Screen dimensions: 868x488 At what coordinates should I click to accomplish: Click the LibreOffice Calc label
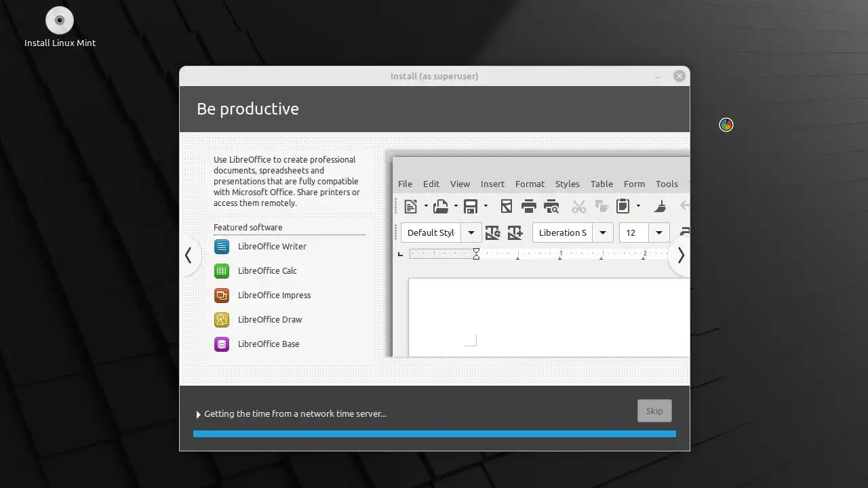[267, 271]
